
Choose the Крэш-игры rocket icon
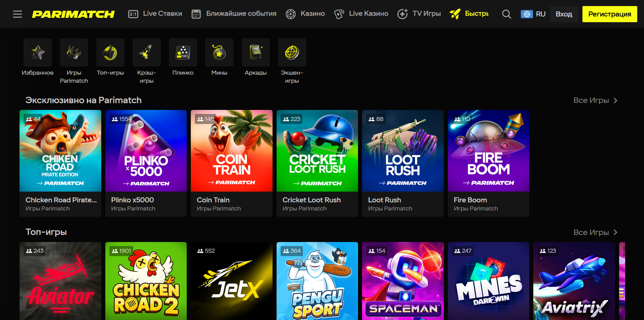147,52
